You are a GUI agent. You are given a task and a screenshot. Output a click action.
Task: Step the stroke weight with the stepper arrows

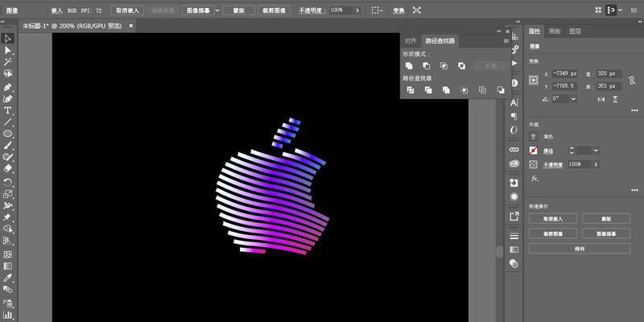pyautogui.click(x=572, y=151)
